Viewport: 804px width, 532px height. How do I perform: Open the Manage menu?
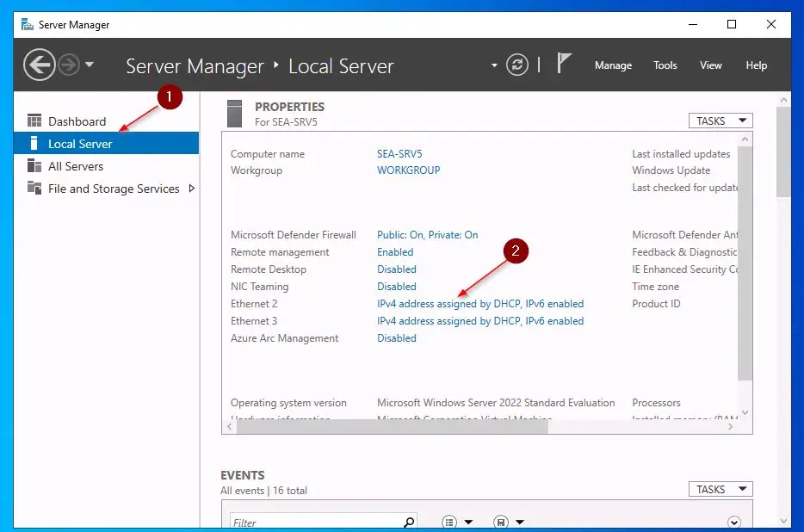click(613, 65)
